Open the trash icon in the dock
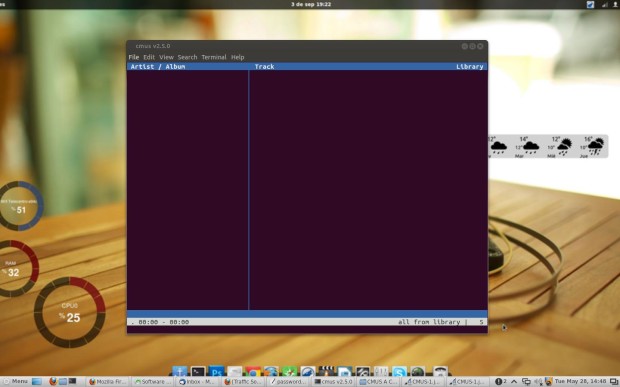Screen dimensions: 620x387 click(440, 371)
